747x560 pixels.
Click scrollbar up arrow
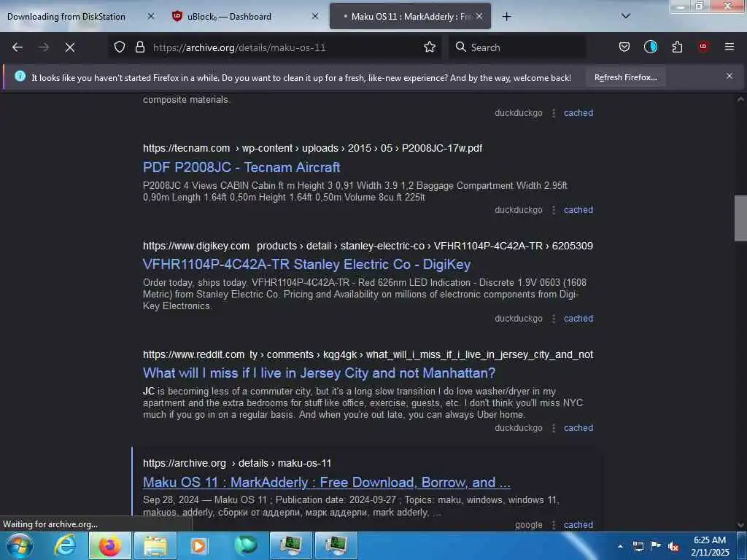pos(740,99)
